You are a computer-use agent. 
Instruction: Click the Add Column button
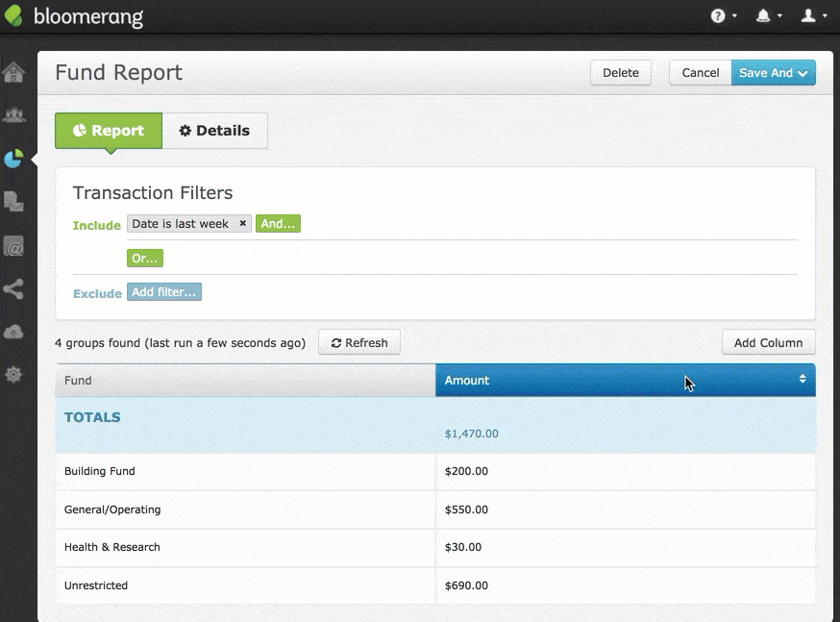(x=768, y=343)
